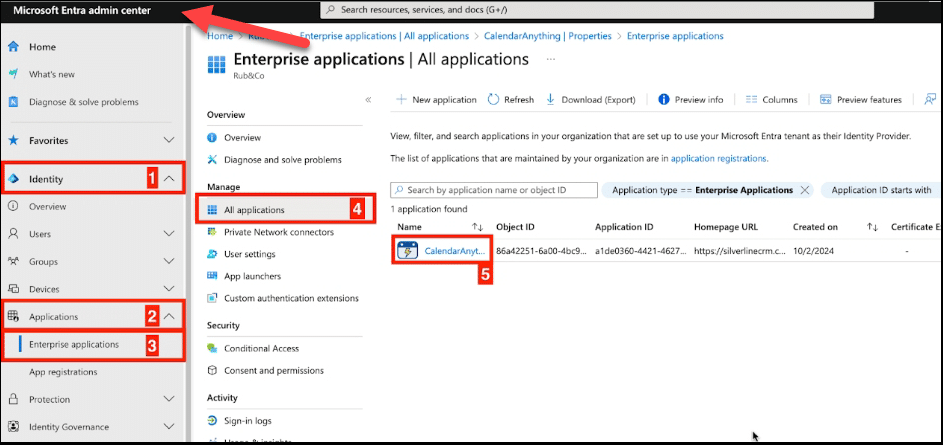Image resolution: width=943 pixels, height=445 pixels.
Task: Click Download (Export) in the toolbar
Action: click(x=591, y=100)
